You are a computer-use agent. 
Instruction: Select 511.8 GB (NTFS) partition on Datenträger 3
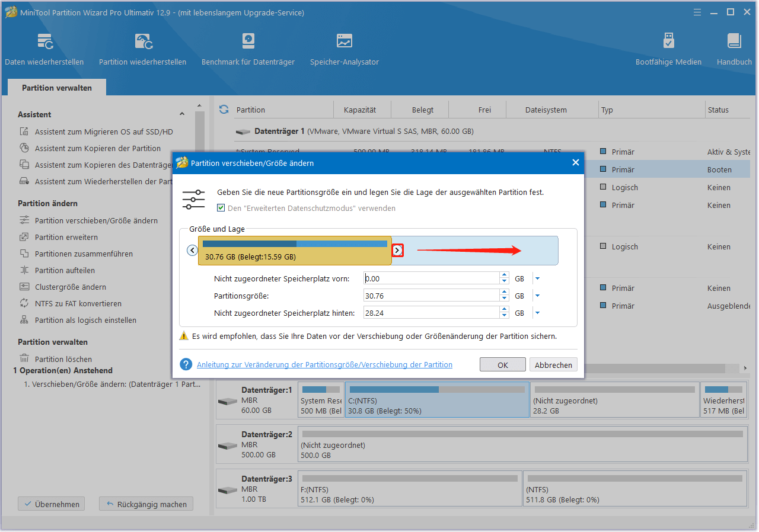point(635,489)
